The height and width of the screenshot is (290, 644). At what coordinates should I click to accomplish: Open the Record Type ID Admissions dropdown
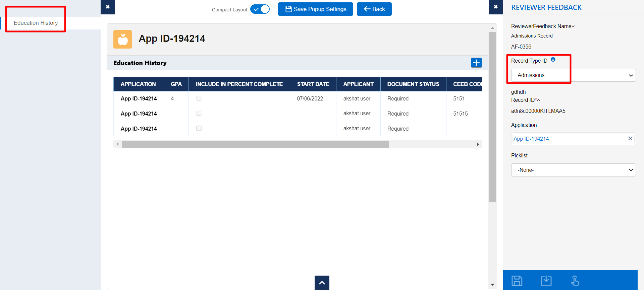point(573,75)
